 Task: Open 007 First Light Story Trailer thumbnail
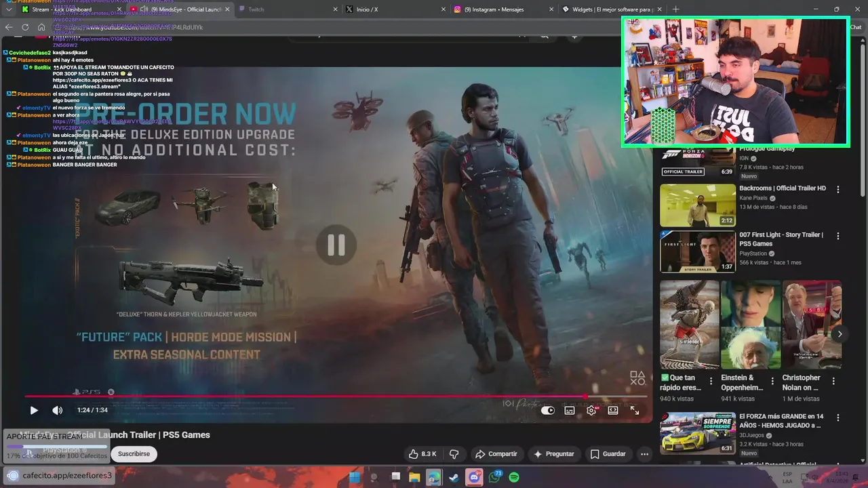(698, 252)
